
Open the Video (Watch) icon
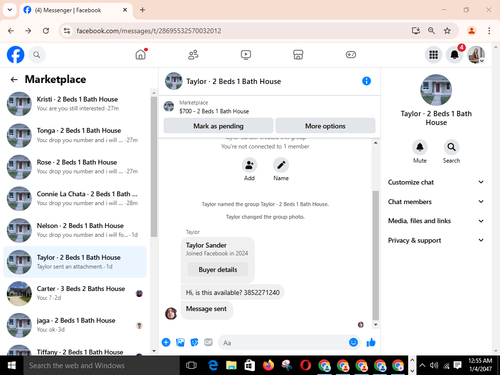246,54
